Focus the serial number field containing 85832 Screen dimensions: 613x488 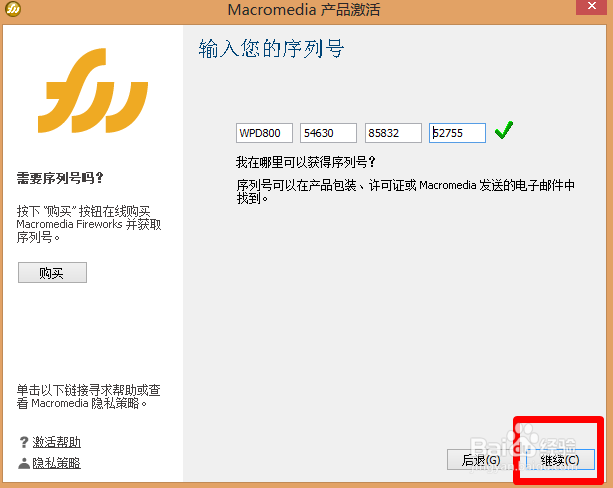coord(393,133)
